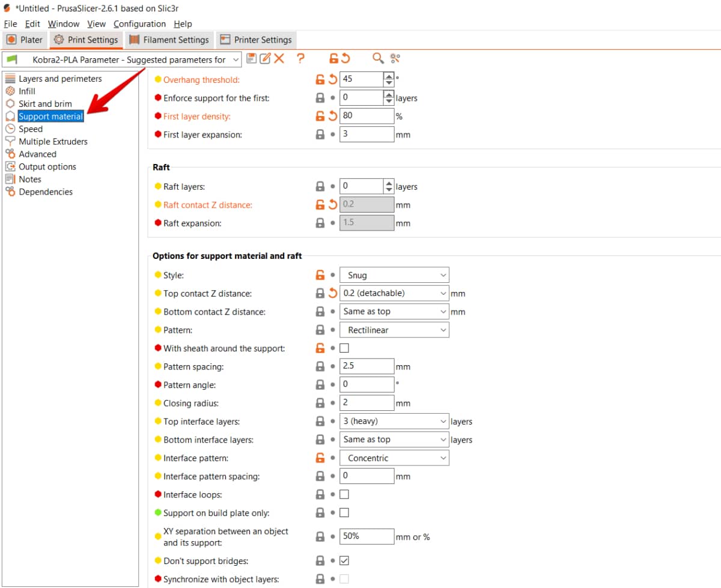Switch to the Filament Settings tab

(169, 40)
